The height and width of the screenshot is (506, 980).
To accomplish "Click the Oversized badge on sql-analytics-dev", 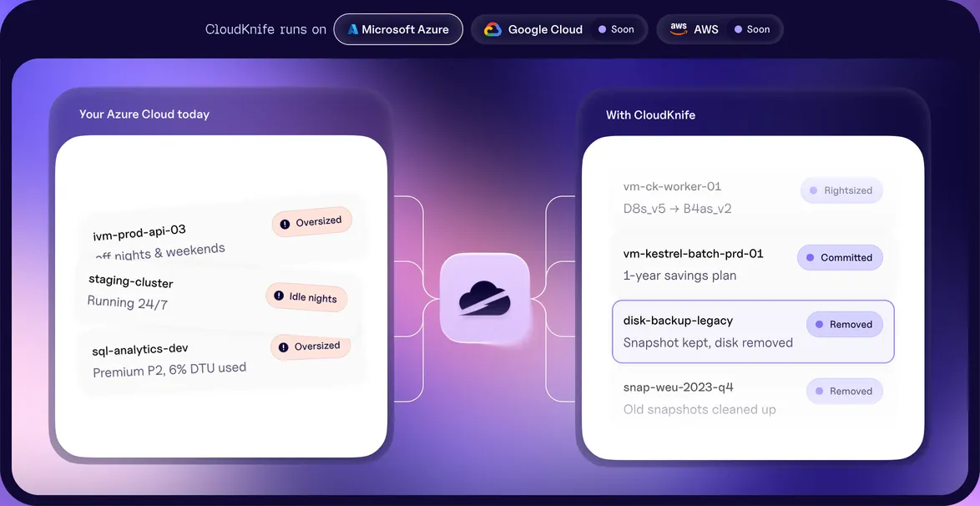I will 311,347.
